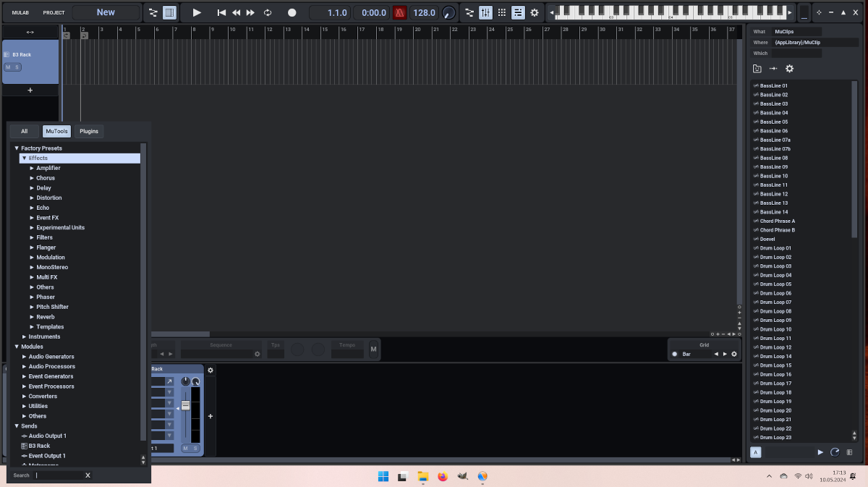868x487 pixels.
Task: Adjust the master volume knob in the top bar
Action: tap(449, 12)
